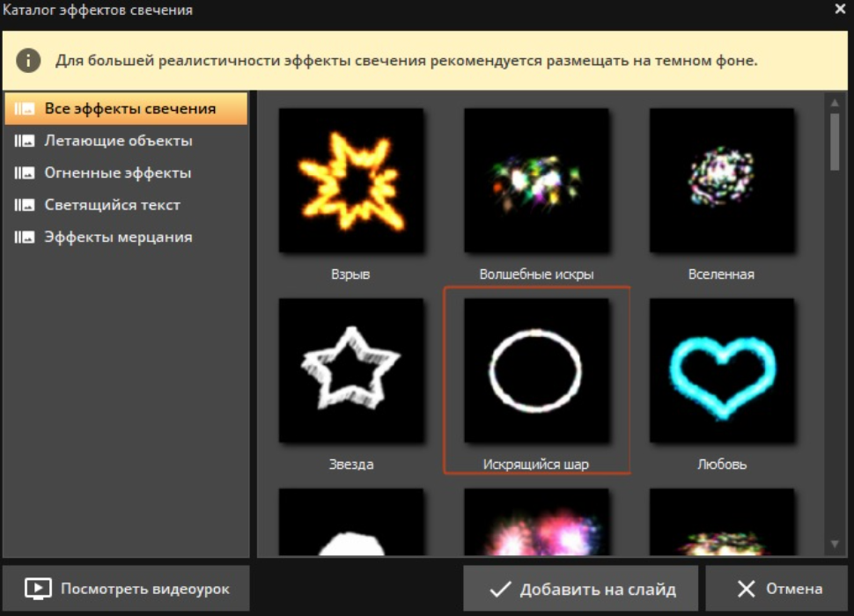Select the Звезда star effect thumbnail

click(351, 370)
